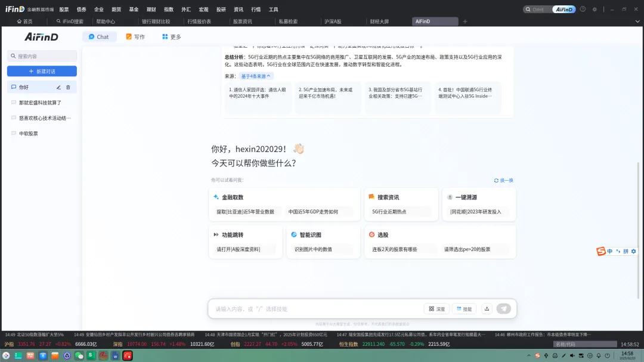Open settings gear in title bar
644x362 pixels.
tap(594, 9)
